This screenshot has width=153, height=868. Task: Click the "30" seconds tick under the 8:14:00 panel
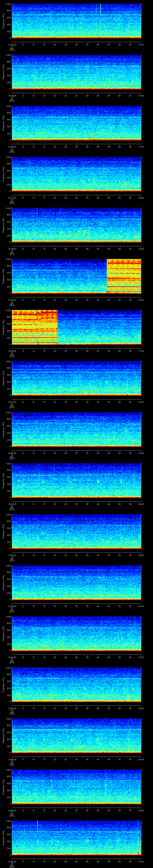(76, 44)
